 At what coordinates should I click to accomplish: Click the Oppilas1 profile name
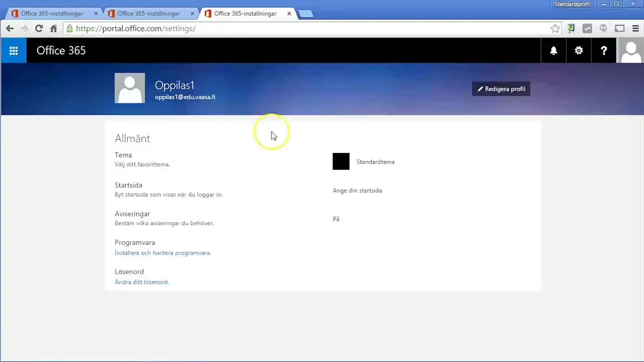175,85
